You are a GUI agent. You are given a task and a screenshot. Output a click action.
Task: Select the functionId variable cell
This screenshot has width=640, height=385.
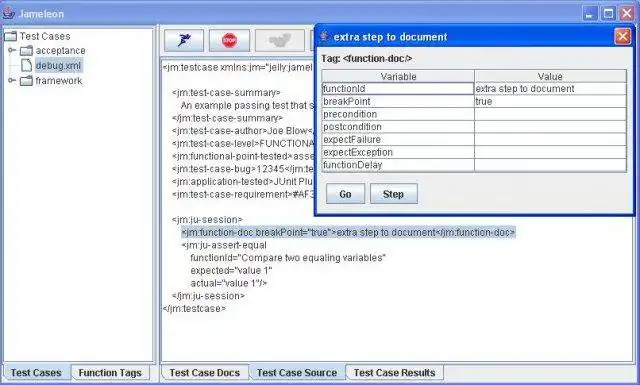pos(398,89)
